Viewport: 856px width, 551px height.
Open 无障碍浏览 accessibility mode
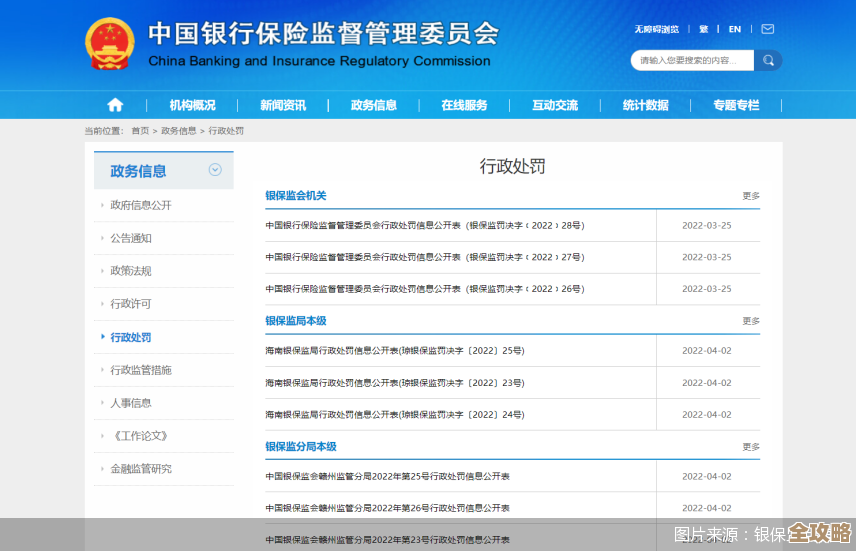(656, 29)
